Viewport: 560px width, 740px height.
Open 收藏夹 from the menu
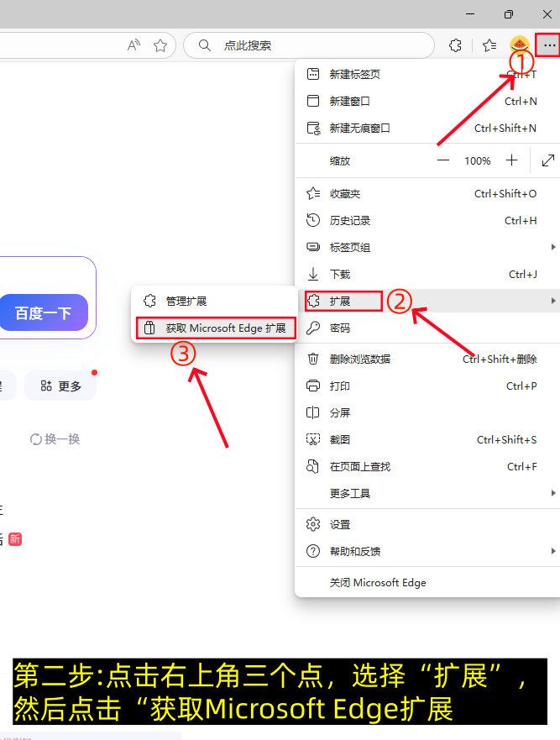[x=427, y=193]
